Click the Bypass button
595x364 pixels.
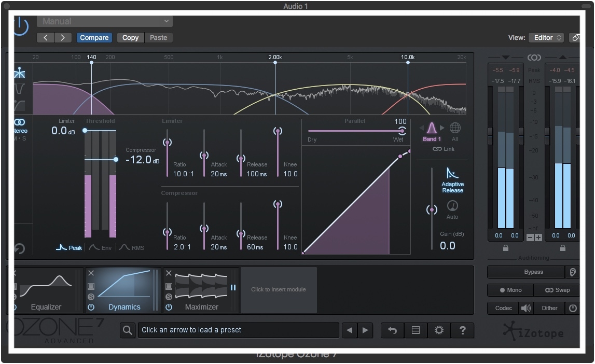tap(526, 272)
